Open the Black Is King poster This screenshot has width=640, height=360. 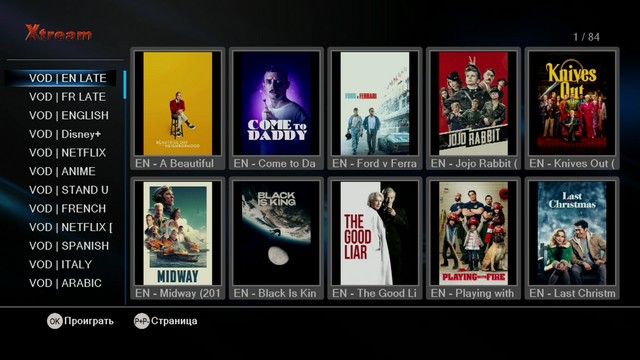pyautogui.click(x=276, y=233)
